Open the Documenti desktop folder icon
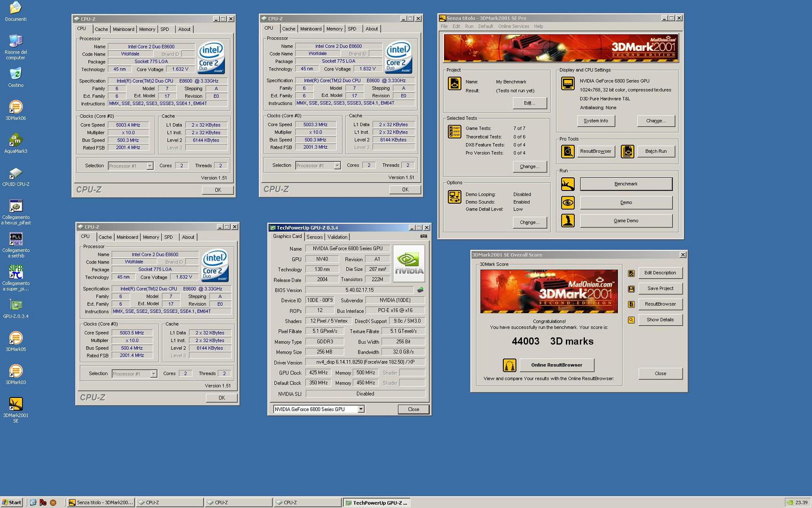Viewport: 812px width, 508px height. (x=16, y=8)
